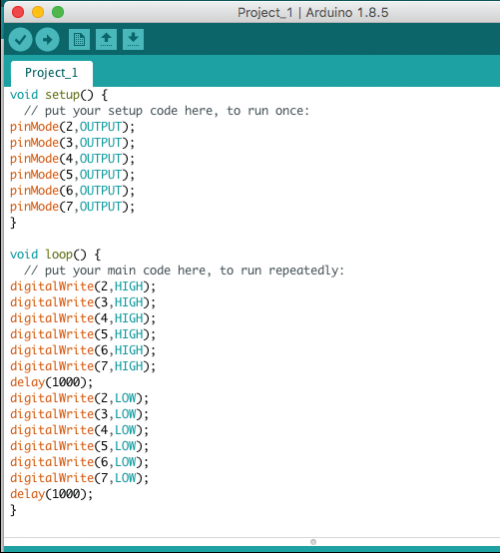Click the setup code comment line
Viewport: 500px width, 553px height.
click(x=166, y=111)
